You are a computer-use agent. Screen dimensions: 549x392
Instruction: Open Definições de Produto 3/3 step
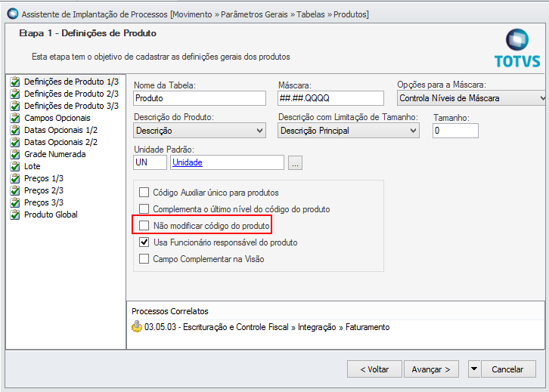click(71, 106)
